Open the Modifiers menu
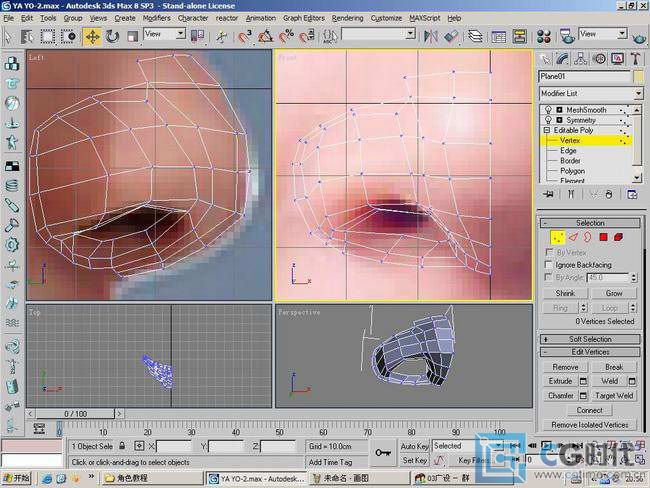Screen dimensions: 650x488 tap(156, 18)
